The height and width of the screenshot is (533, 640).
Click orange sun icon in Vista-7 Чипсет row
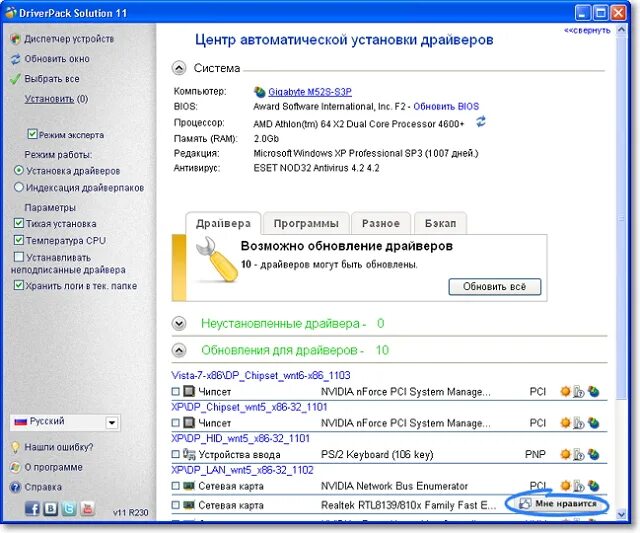(565, 392)
